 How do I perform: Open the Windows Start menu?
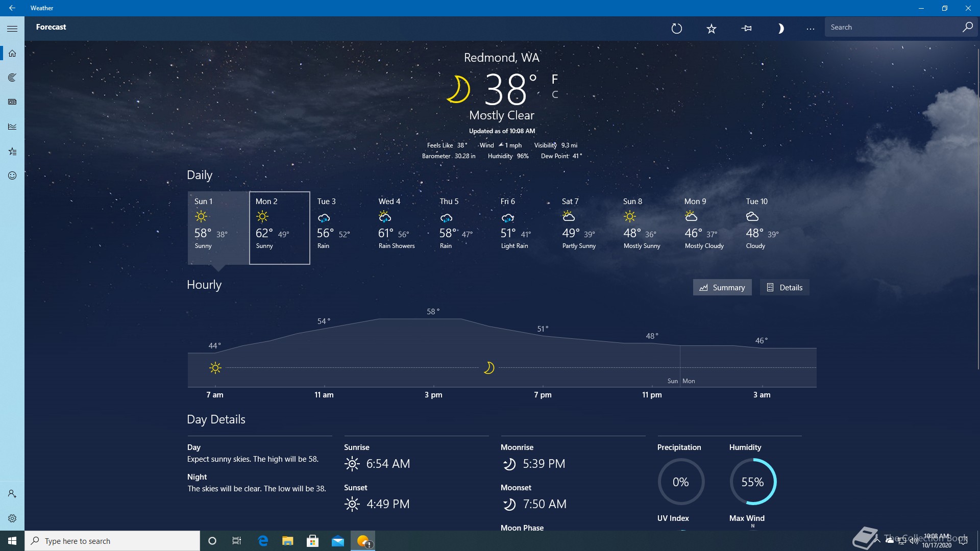pyautogui.click(x=12, y=541)
